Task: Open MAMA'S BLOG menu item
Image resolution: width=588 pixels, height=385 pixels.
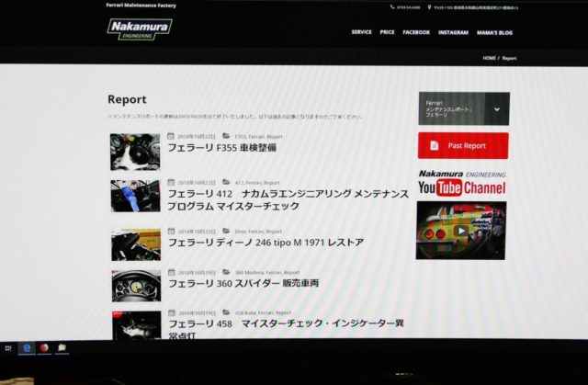Action: [494, 32]
